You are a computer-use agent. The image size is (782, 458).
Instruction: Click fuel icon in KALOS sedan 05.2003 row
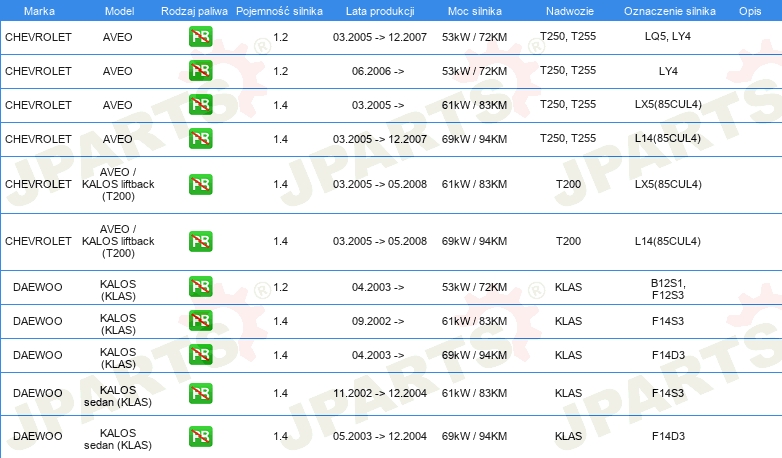click(x=200, y=436)
